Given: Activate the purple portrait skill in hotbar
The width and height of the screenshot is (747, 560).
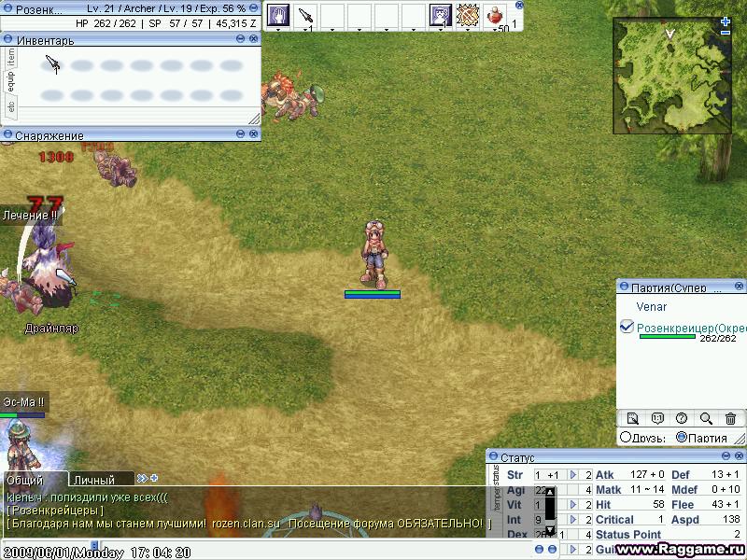Looking at the screenshot, I should 440,15.
